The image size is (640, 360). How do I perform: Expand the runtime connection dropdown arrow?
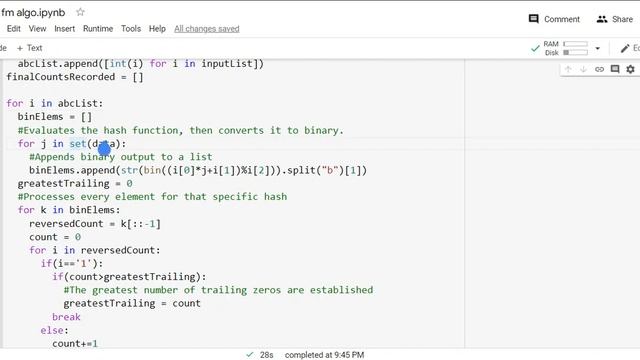tap(598, 48)
